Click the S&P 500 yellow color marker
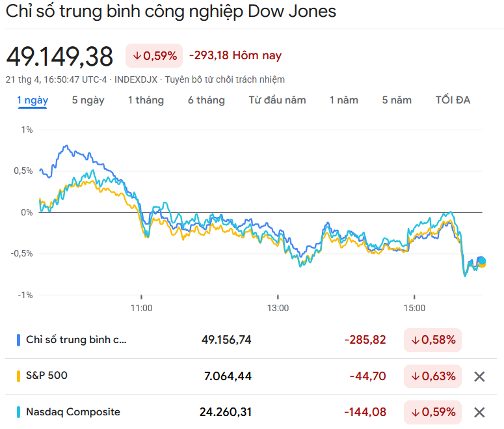The image size is (504, 429). click(x=18, y=376)
